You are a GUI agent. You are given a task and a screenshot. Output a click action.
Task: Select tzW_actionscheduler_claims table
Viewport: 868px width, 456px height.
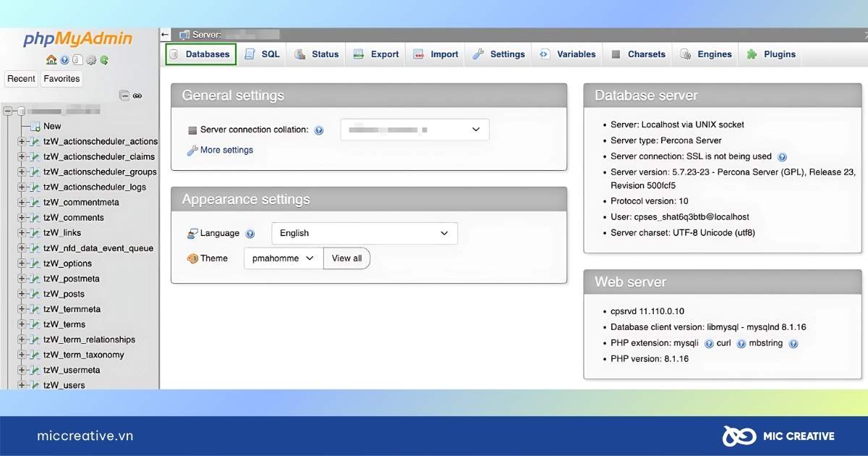tap(99, 156)
